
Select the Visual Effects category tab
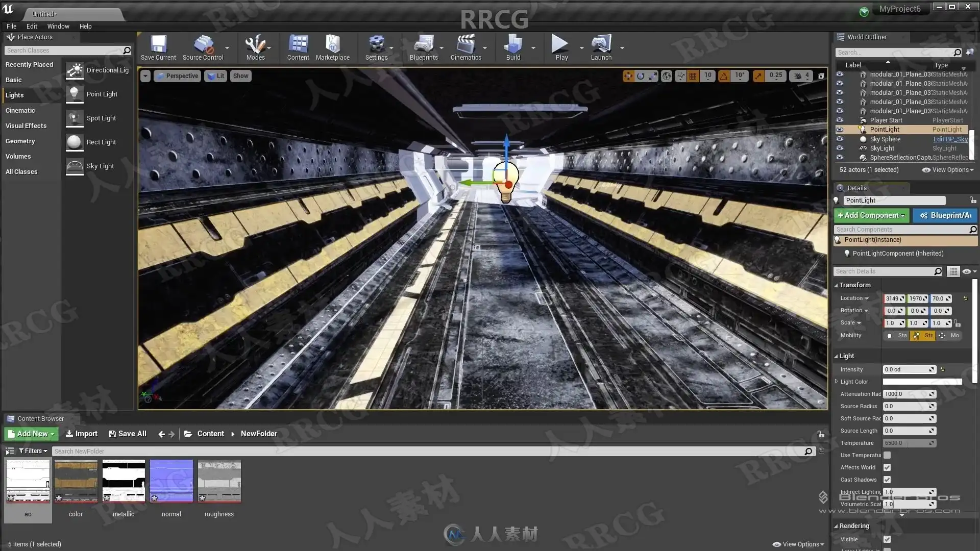coord(26,126)
